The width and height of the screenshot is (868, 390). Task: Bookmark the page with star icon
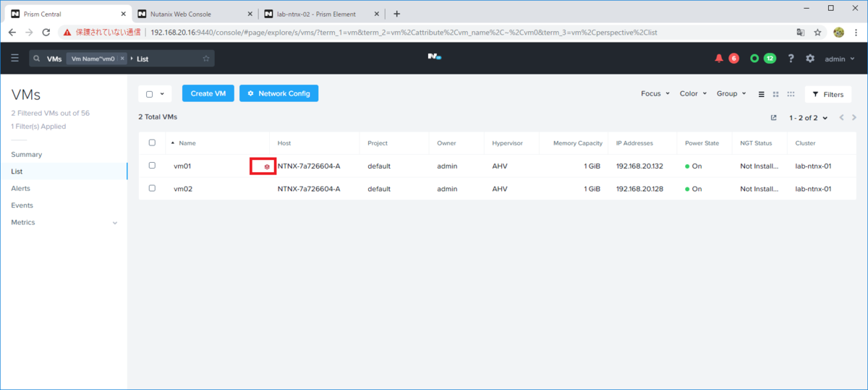click(x=817, y=33)
